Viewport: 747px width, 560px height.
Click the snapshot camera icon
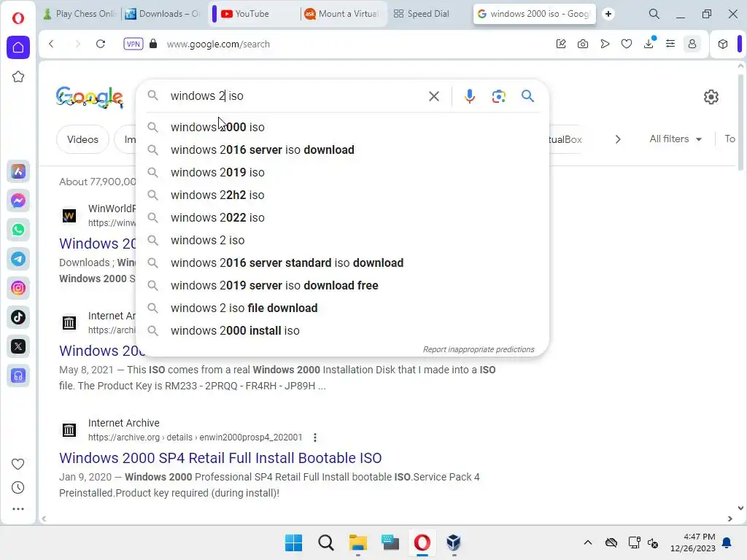pos(583,44)
